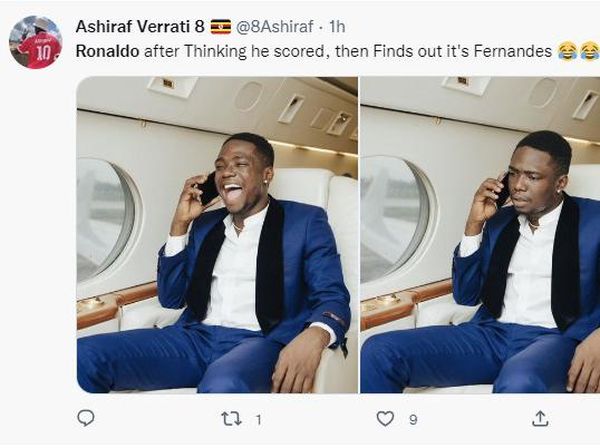Open Ashiraf Verrati 8 display name
Viewport: 600px width, 448px height.
coord(140,27)
